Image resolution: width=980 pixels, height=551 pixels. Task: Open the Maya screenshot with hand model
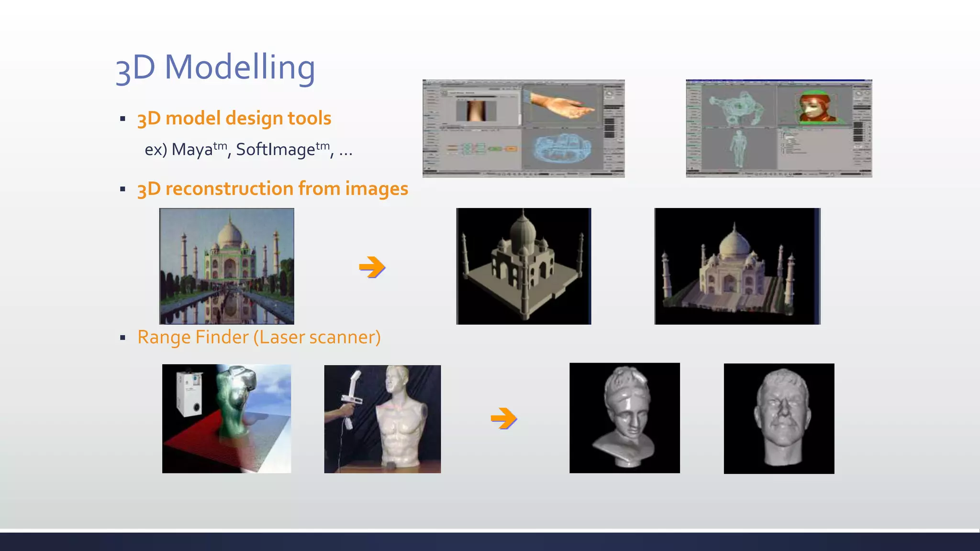coord(523,128)
